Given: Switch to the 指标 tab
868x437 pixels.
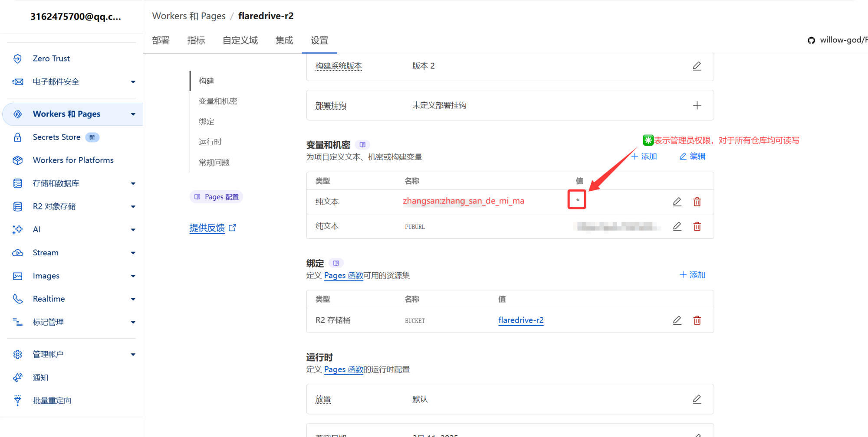Looking at the screenshot, I should click(x=196, y=40).
